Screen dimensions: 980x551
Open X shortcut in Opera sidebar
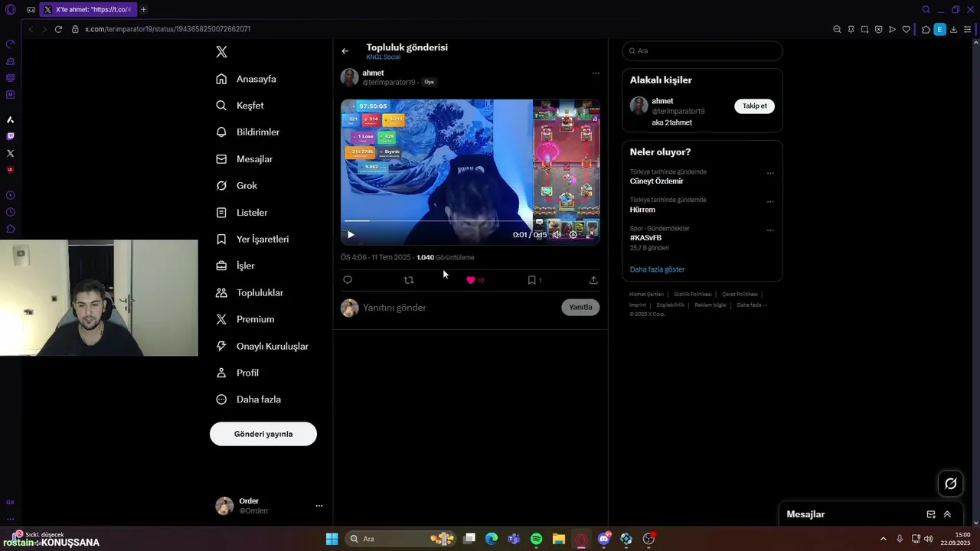[10, 153]
